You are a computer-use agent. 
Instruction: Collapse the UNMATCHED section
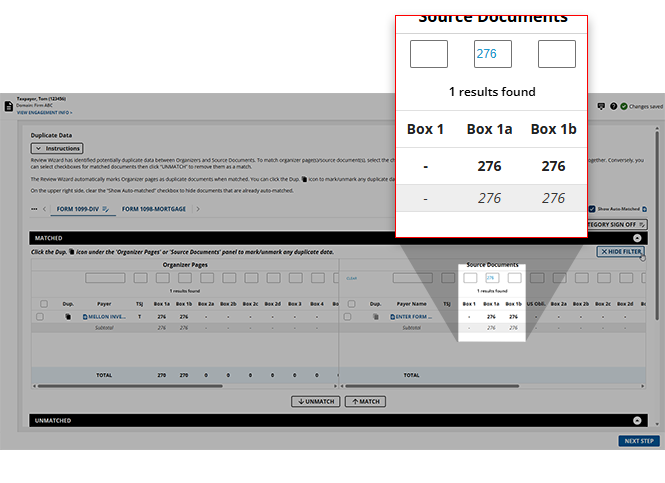tap(637, 421)
